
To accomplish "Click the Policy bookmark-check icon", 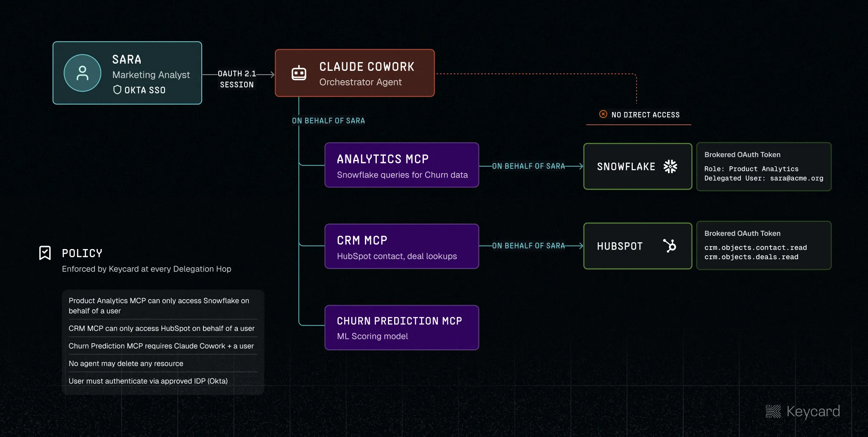I will (45, 253).
